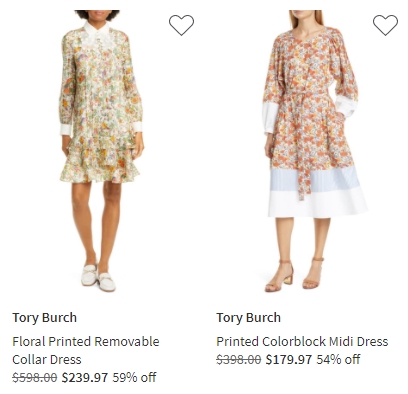Screen dimensions: 408x394
Task: Click the 59% off discount label
Action: 134,378
